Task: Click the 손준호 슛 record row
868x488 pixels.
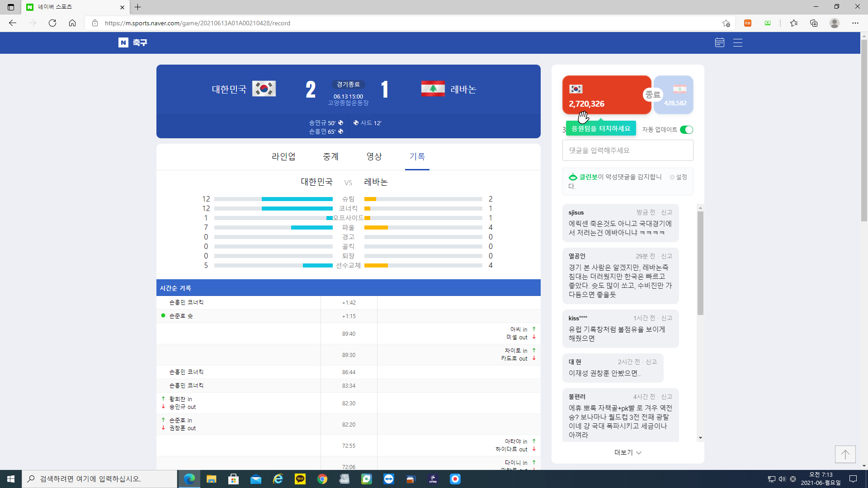Action: 349,316
